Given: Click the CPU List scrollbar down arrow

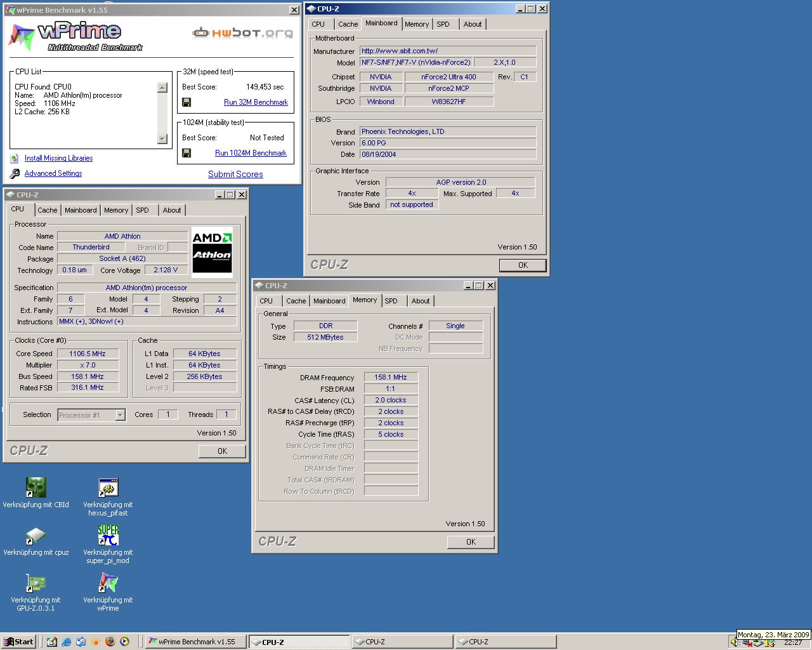Looking at the screenshot, I should 162,139.
